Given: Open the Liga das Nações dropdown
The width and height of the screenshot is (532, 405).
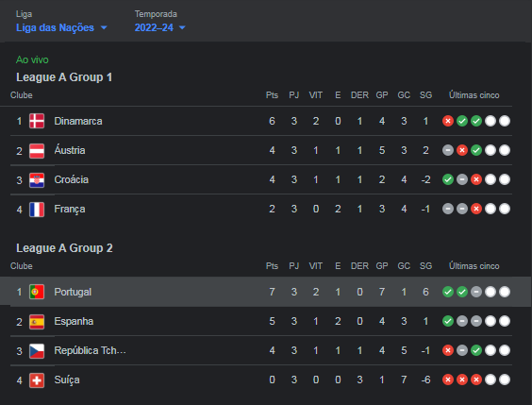Looking at the screenshot, I should pyautogui.click(x=61, y=27).
